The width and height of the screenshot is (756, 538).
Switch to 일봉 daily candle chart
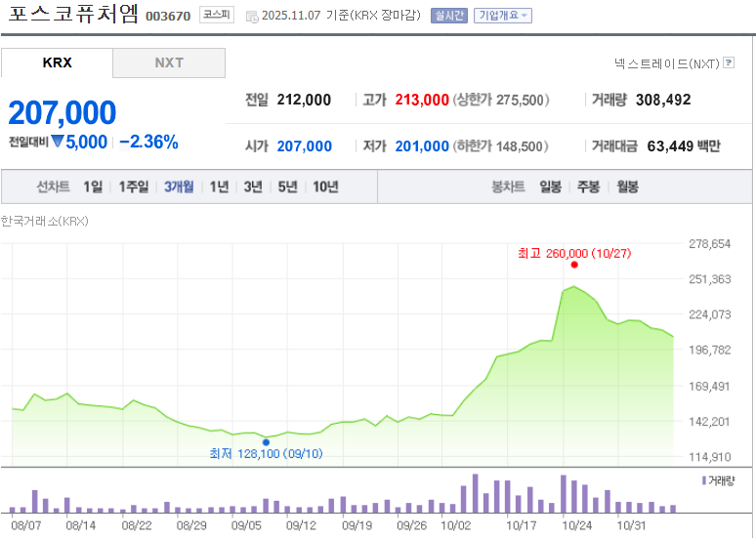tap(550, 186)
